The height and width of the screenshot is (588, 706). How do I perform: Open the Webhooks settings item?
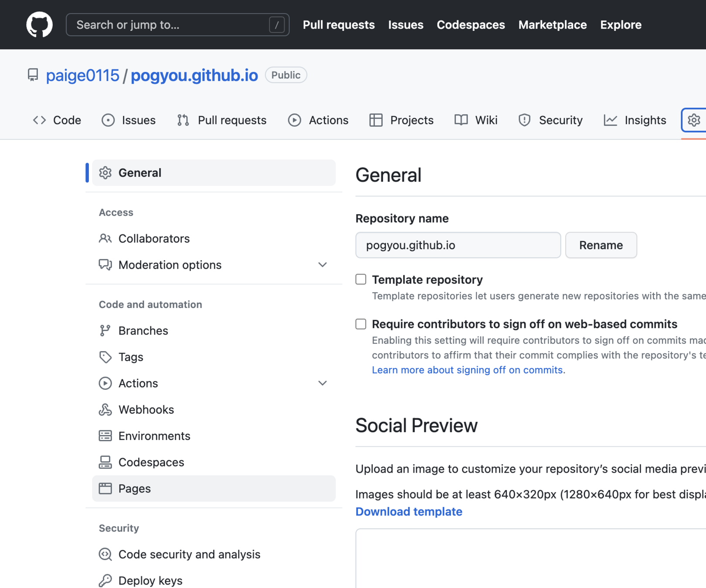(x=214, y=410)
